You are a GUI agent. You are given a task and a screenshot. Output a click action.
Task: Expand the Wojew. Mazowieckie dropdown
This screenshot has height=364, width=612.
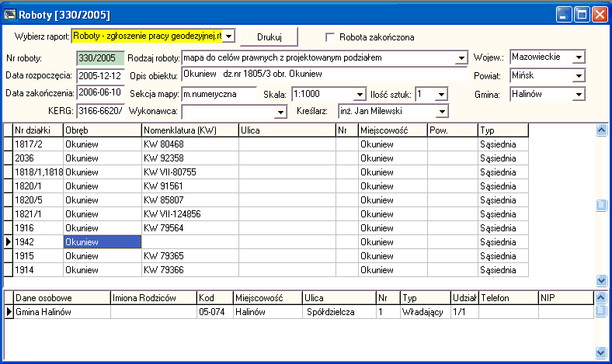[x=579, y=57]
